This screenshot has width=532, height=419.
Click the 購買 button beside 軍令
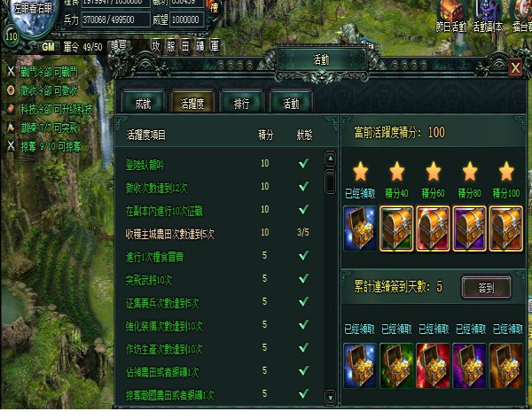coord(118,46)
